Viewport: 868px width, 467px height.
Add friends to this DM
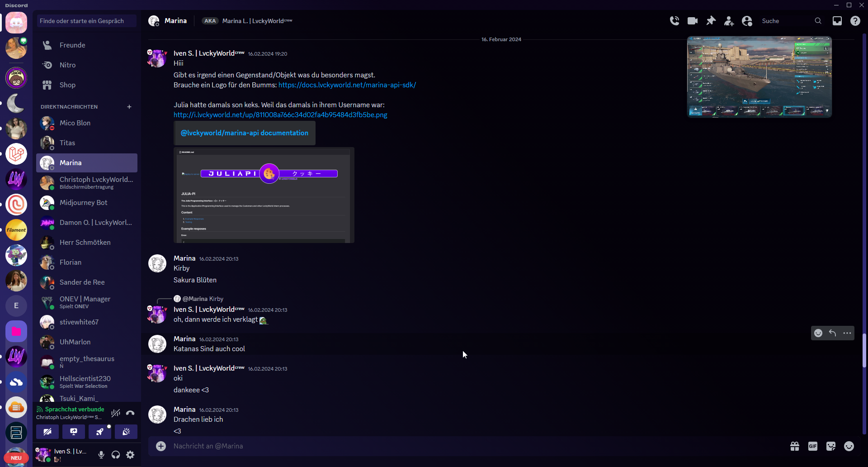point(729,21)
